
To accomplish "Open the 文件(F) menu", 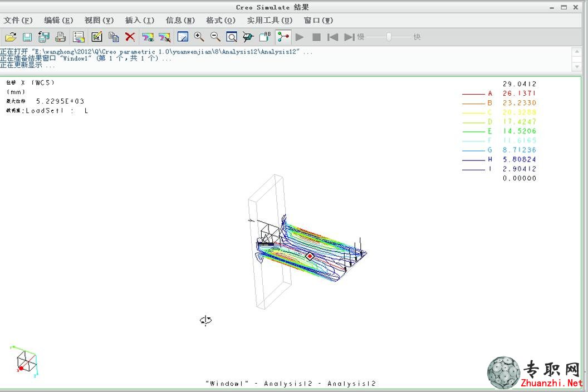I will pos(18,20).
